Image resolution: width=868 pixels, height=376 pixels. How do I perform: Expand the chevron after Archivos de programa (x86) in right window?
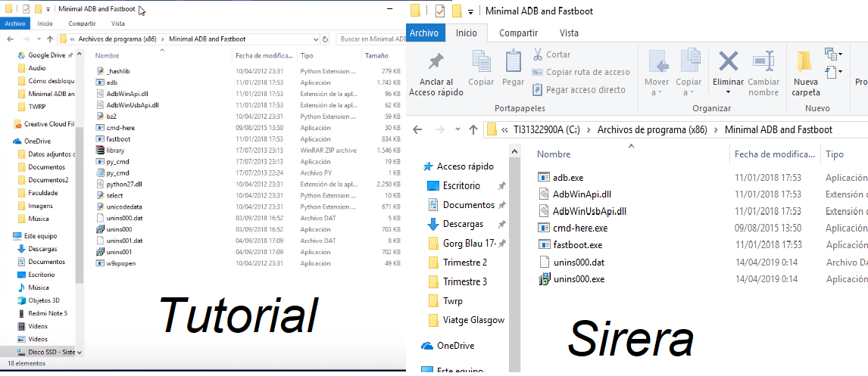[715, 130]
